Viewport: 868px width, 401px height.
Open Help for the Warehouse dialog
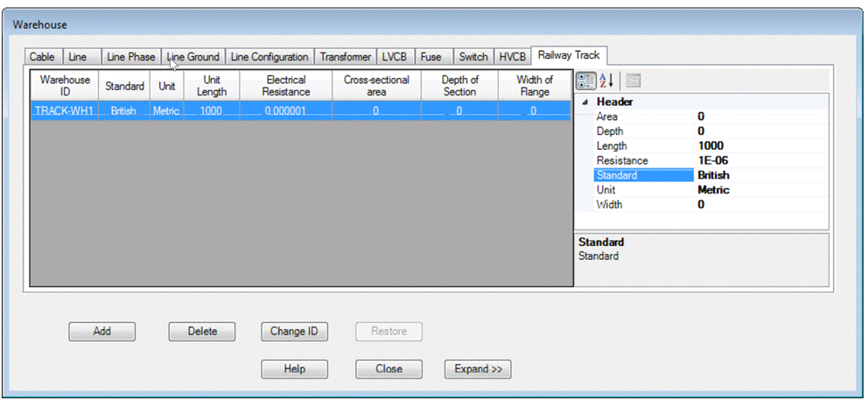point(294,369)
